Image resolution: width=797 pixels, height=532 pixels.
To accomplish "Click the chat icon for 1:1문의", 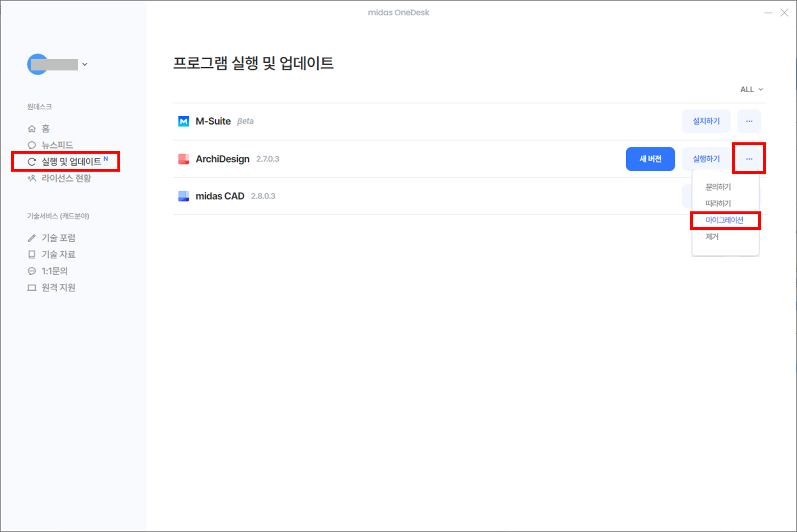I will point(32,271).
